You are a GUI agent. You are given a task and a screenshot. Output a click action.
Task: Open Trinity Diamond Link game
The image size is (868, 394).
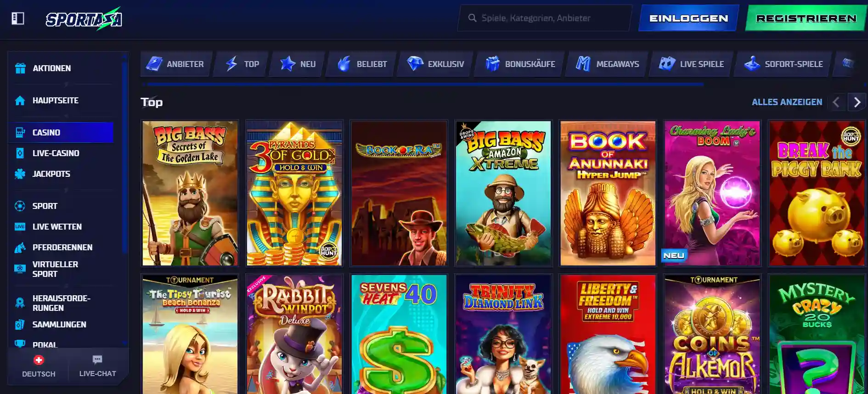coord(503,334)
